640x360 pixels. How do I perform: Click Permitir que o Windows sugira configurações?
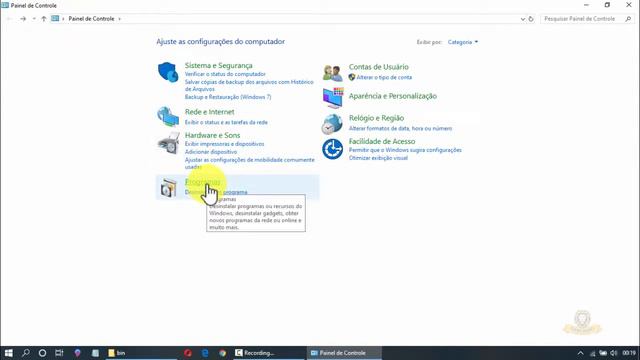(405, 150)
